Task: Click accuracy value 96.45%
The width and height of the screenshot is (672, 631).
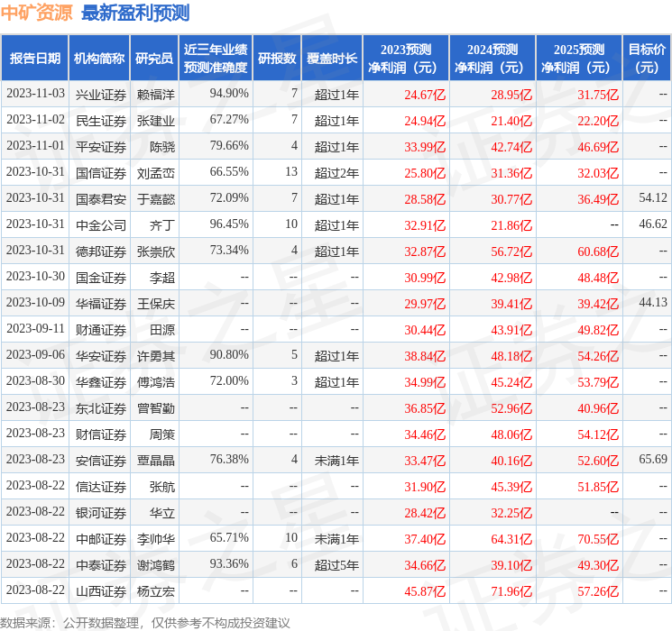Action: click(229, 224)
